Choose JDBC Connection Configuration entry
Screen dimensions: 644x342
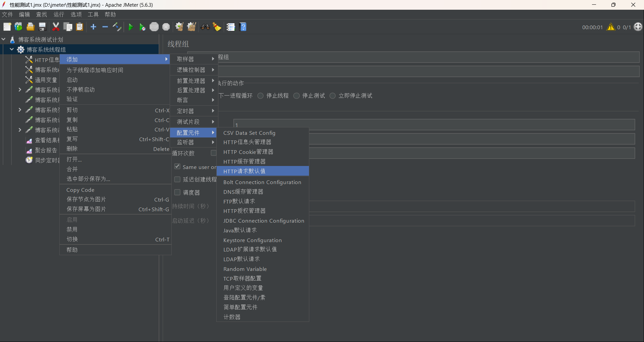point(263,221)
